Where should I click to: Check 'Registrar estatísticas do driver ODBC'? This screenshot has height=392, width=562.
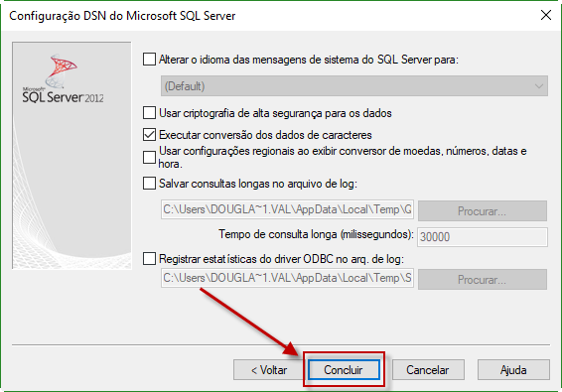[x=149, y=258]
